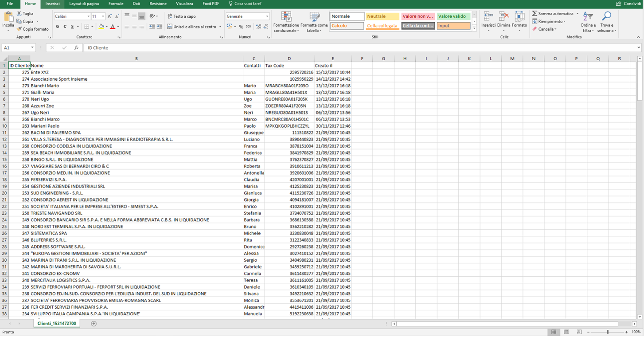This screenshot has width=644, height=337.
Task: Expand the Name Box dropdown arrow
Action: click(32, 48)
